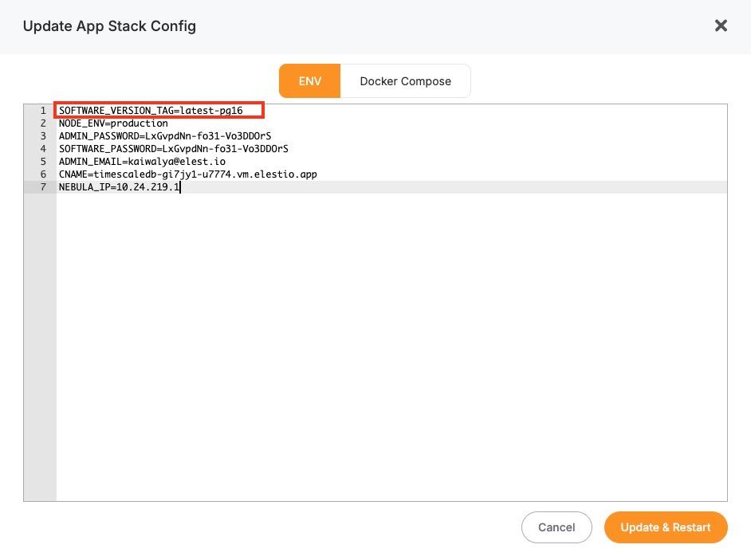Screen dimensions: 751x560
Task: Click the SOFTWARE_VERSION_TAG=latest-pg16 line
Action: point(151,111)
